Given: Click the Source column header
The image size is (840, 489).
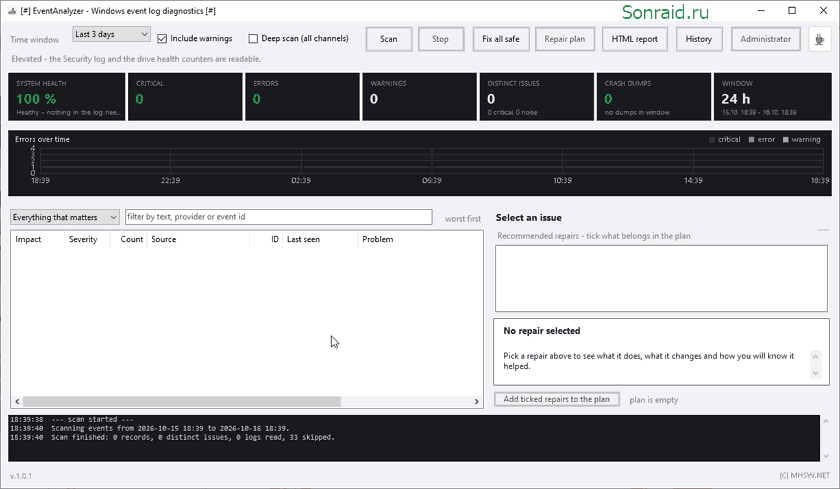Looking at the screenshot, I should [198, 239].
